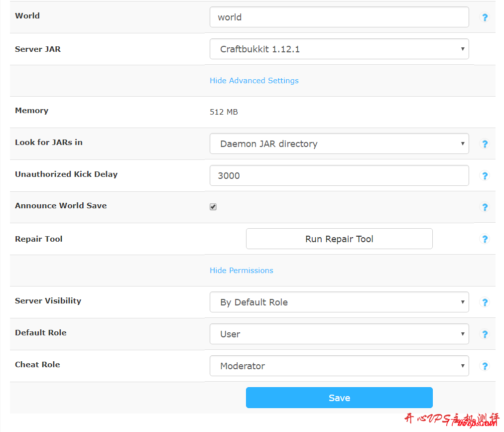Viewport: 504px width, 432px height.
Task: Change the Default Role dropdown from User
Action: point(339,334)
